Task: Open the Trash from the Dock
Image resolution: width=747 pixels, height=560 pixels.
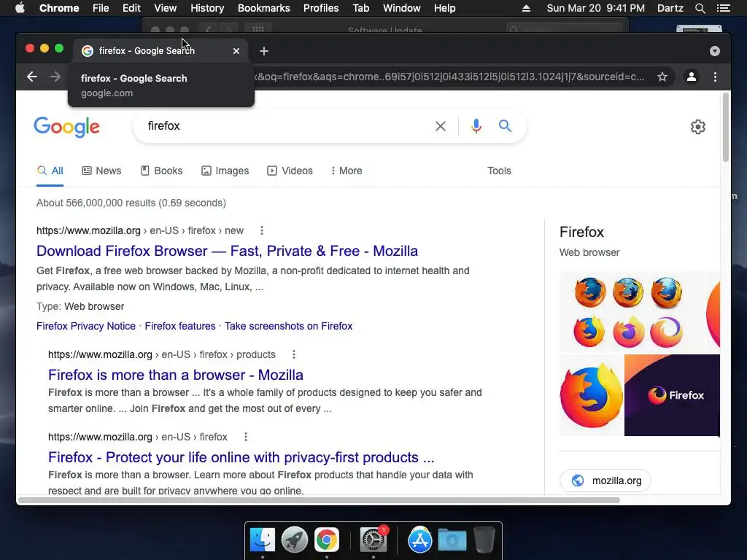Action: pyautogui.click(x=484, y=540)
